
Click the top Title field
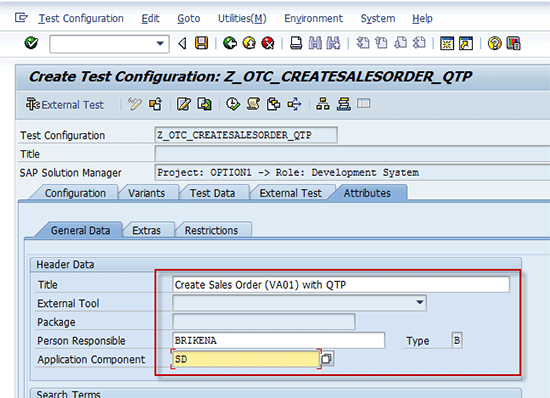pos(352,154)
